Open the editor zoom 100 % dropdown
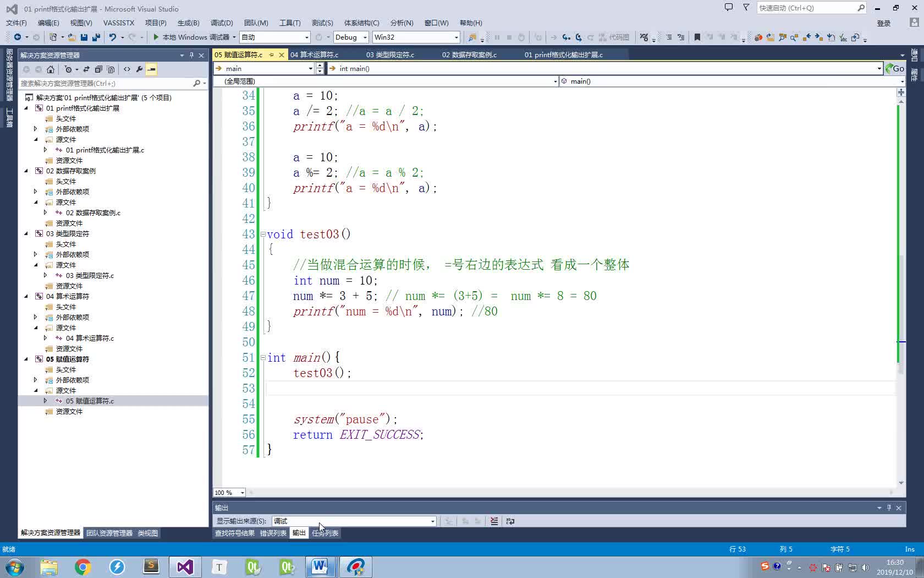924x578 pixels. 229,493
